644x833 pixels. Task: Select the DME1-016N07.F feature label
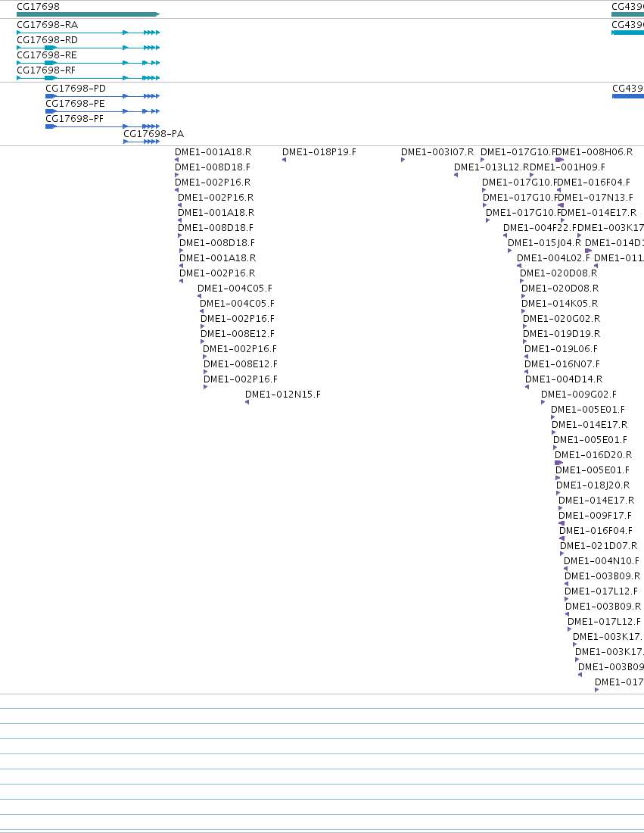[562, 364]
